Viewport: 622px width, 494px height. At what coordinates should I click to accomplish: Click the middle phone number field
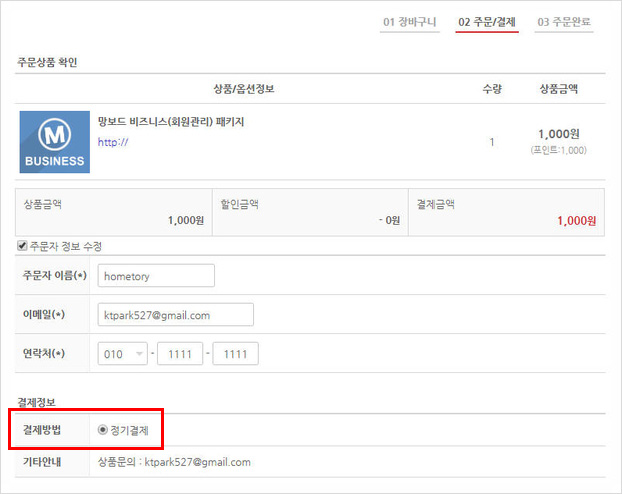[180, 354]
